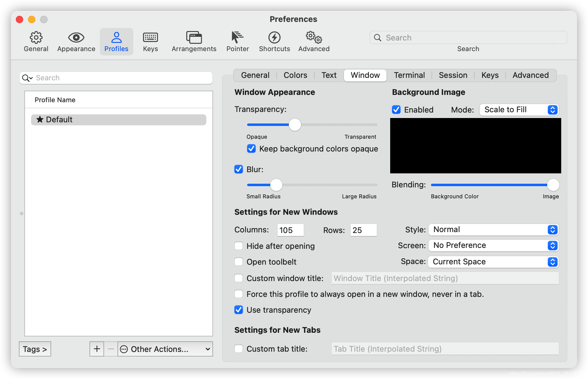Open the Pointer preferences cursor icon
Image resolution: width=588 pixels, height=379 pixels.
[237, 38]
